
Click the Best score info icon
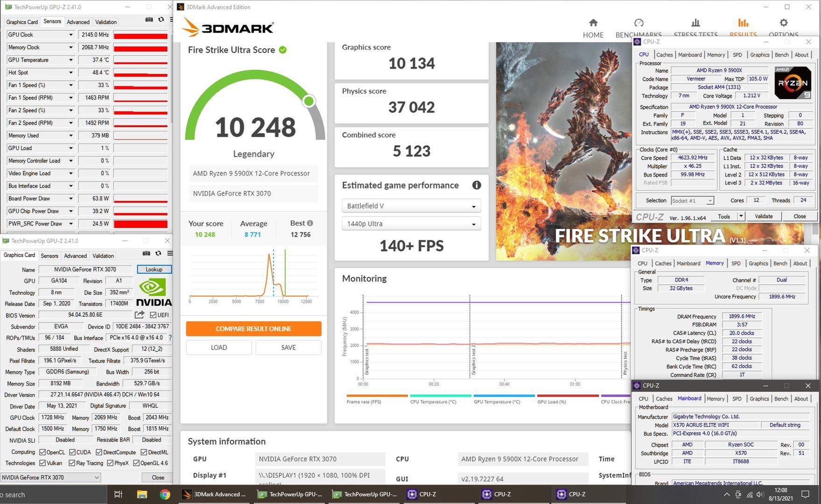(310, 223)
